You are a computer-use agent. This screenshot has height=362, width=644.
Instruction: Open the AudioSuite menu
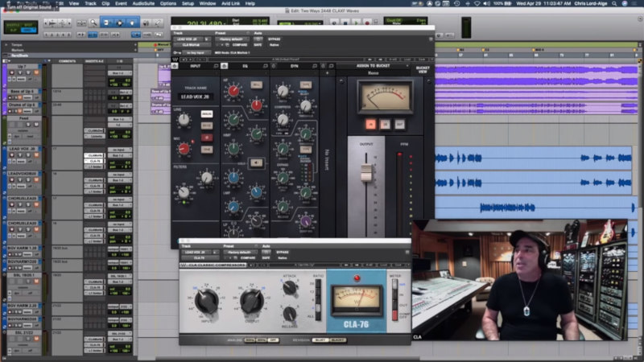tap(143, 3)
